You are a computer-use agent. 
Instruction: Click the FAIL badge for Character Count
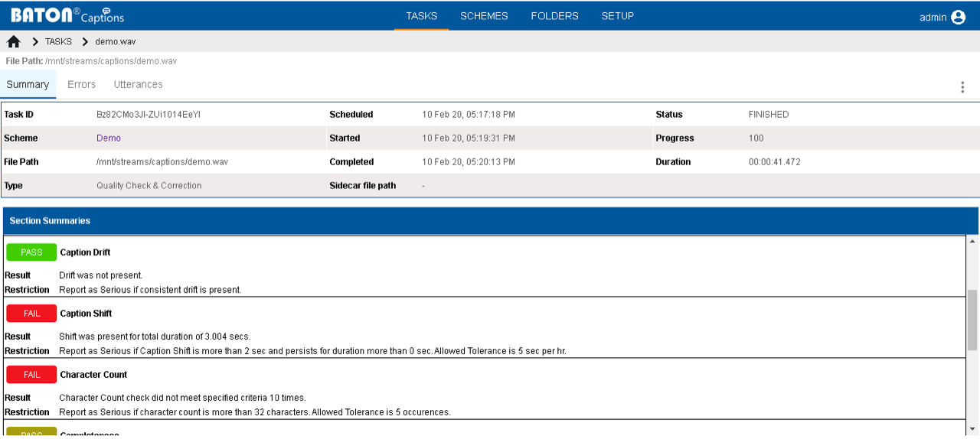[31, 375]
